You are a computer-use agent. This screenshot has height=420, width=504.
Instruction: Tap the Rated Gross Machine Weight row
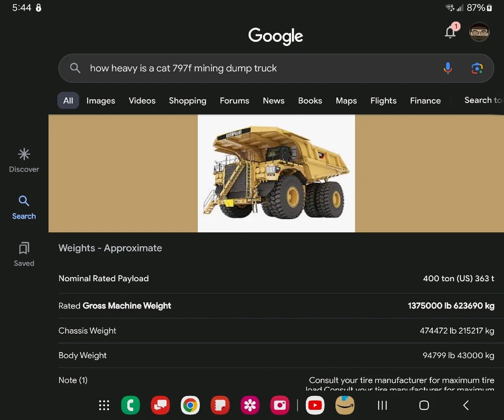coord(276,306)
